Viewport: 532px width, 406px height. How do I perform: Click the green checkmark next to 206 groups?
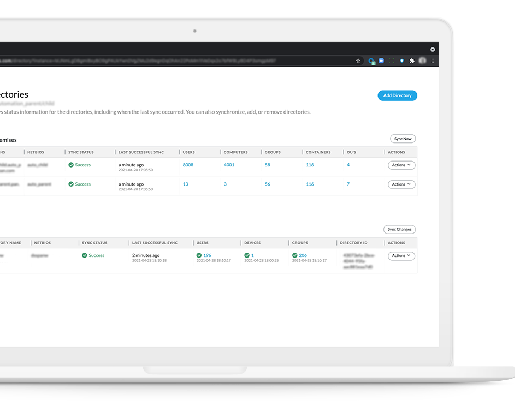[294, 255]
